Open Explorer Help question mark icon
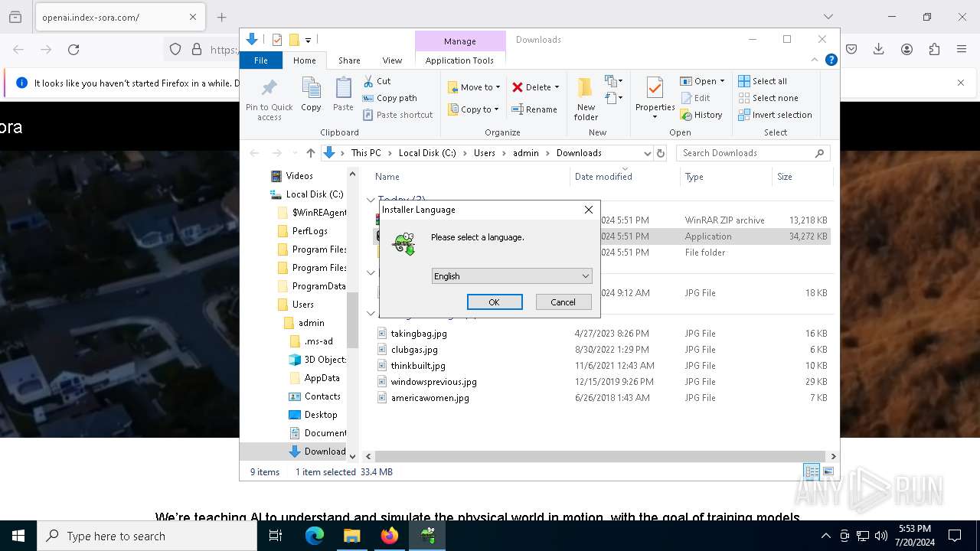This screenshot has height=551, width=980. point(831,60)
